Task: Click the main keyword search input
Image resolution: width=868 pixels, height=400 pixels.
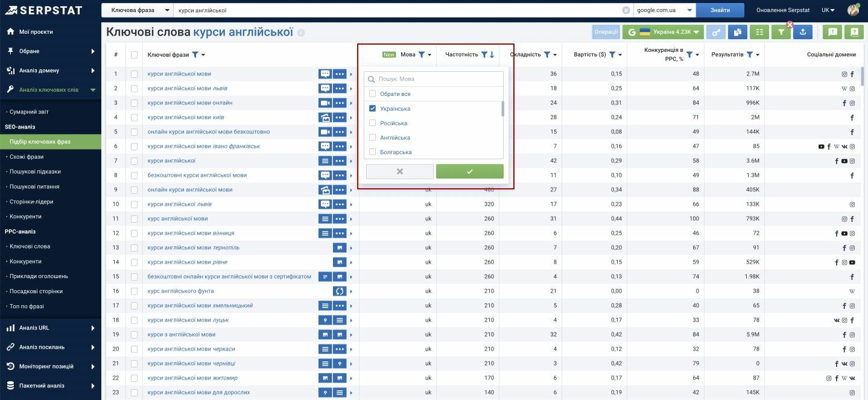Action: [x=398, y=10]
